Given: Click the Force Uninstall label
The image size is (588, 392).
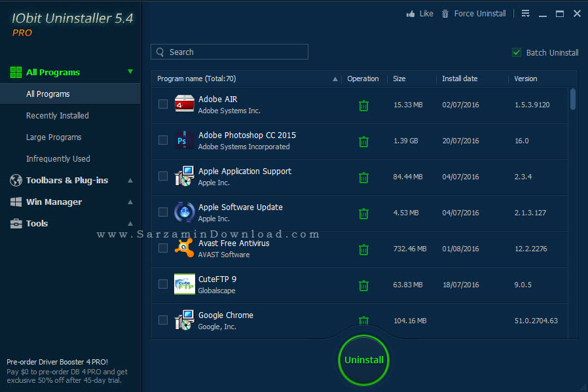Looking at the screenshot, I should point(479,14).
